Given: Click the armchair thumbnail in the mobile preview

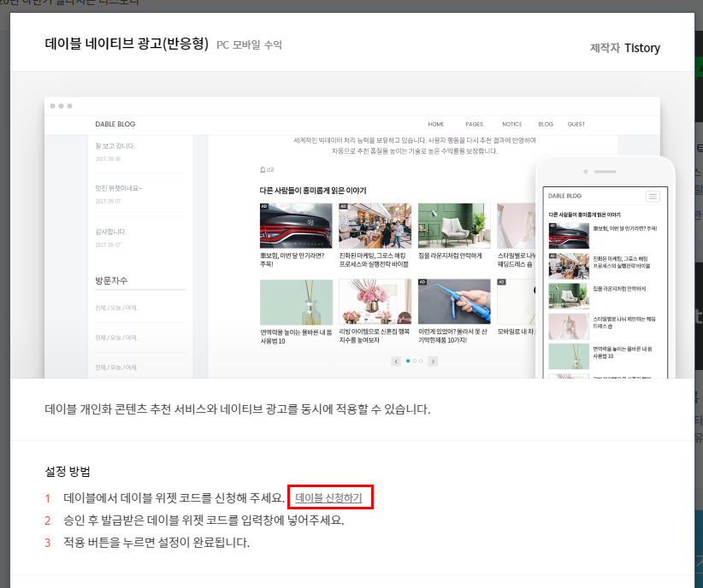Looking at the screenshot, I should tap(569, 296).
